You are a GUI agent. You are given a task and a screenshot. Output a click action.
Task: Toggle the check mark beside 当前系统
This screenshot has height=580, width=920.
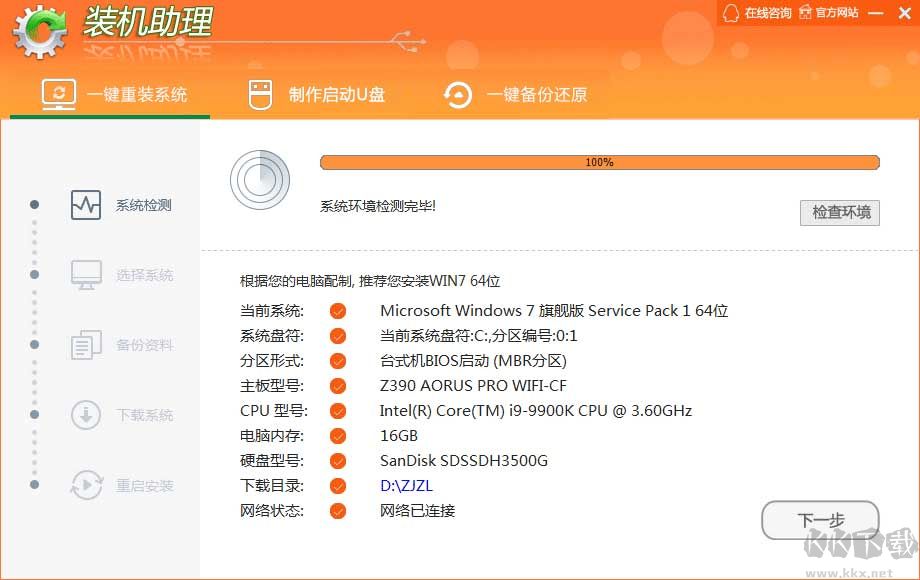coord(337,311)
